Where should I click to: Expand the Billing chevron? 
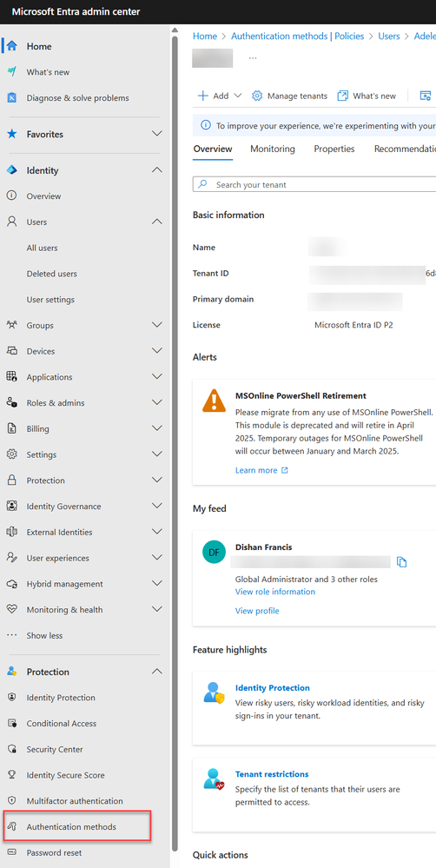point(157,428)
